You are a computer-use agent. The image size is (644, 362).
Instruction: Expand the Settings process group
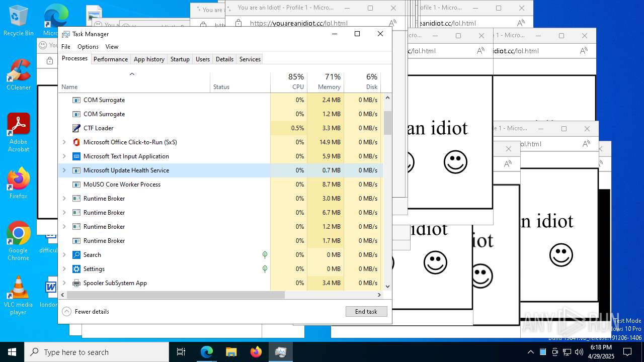(x=64, y=269)
